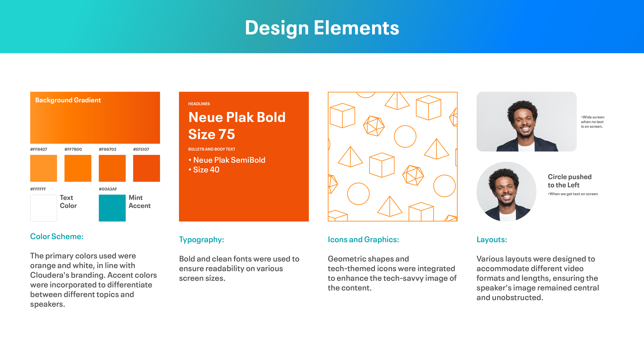The height and width of the screenshot is (362, 644).
Task: Select the #FF7B00 color swatch
Action: pos(78,168)
